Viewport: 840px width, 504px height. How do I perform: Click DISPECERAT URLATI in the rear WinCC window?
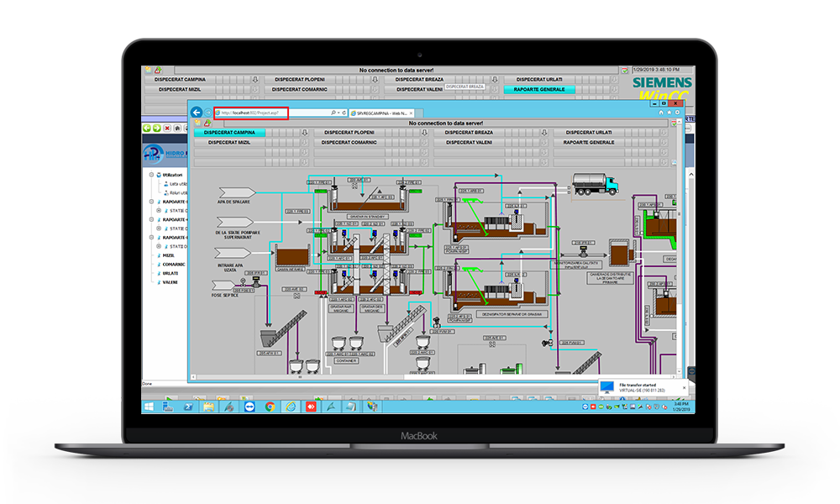[539, 79]
